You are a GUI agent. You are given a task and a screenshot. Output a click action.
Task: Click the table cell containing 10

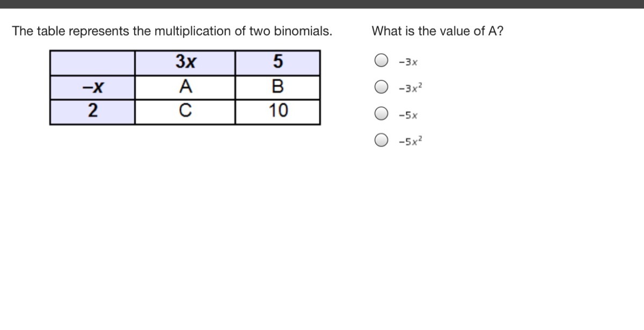point(277,112)
